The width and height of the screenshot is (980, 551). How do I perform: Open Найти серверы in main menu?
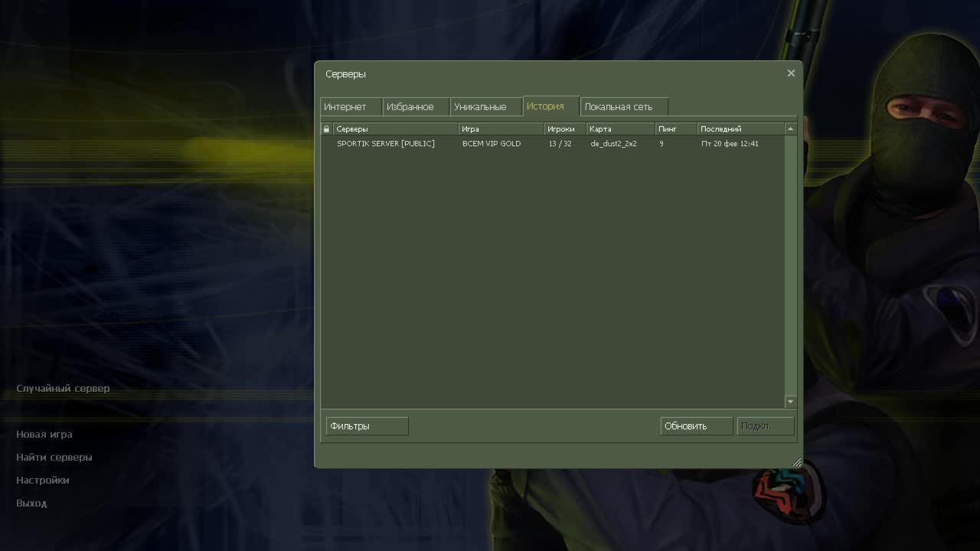click(x=54, y=458)
